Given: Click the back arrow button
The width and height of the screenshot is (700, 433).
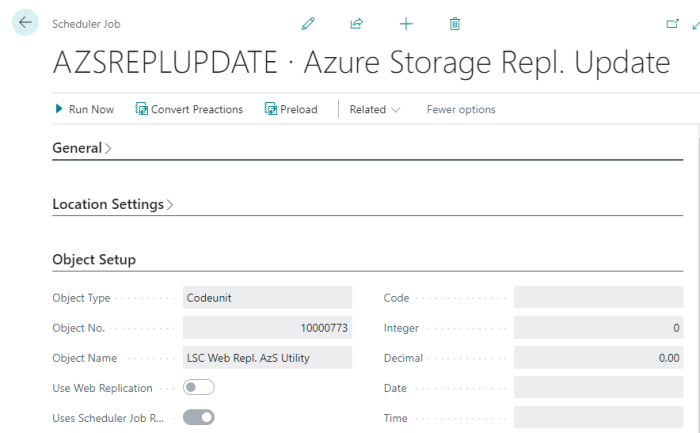Looking at the screenshot, I should [x=25, y=22].
